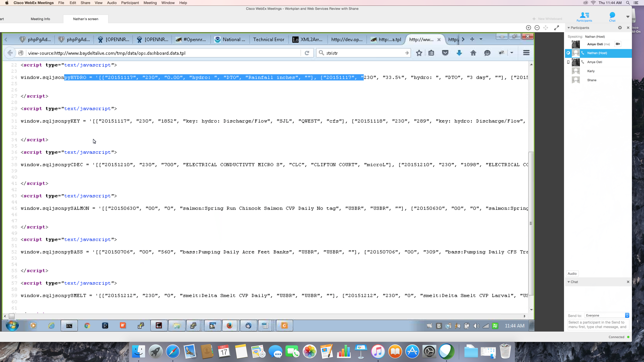644x362 pixels.
Task: Open the Audio menu
Action: click(112, 3)
